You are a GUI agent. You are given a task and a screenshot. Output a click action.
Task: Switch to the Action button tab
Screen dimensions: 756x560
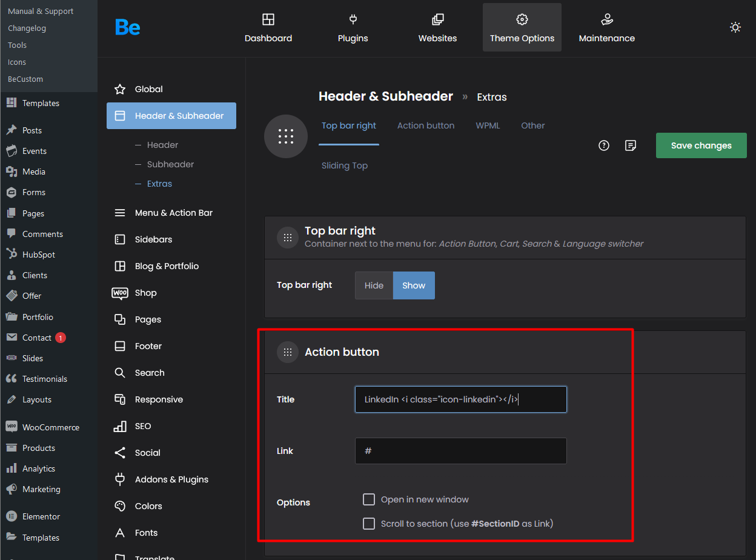(426, 125)
